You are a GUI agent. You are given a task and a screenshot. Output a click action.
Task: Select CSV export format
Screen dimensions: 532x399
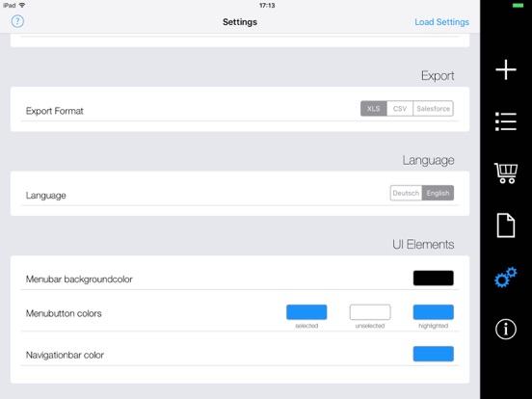[400, 109]
